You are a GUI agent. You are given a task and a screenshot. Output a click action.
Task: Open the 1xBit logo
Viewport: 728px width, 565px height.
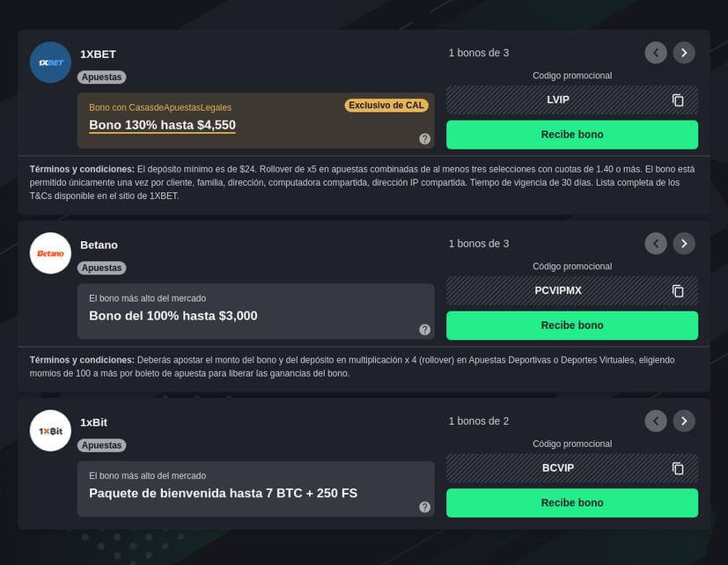50,430
